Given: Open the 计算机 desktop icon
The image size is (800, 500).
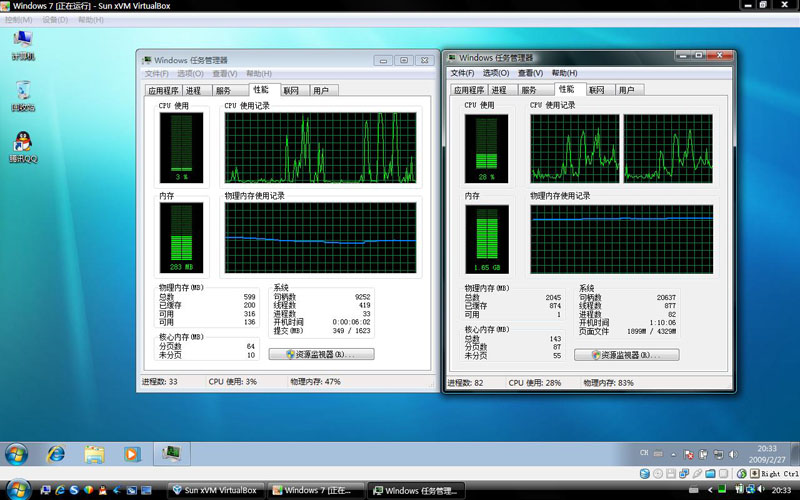Looking at the screenshot, I should (x=23, y=45).
